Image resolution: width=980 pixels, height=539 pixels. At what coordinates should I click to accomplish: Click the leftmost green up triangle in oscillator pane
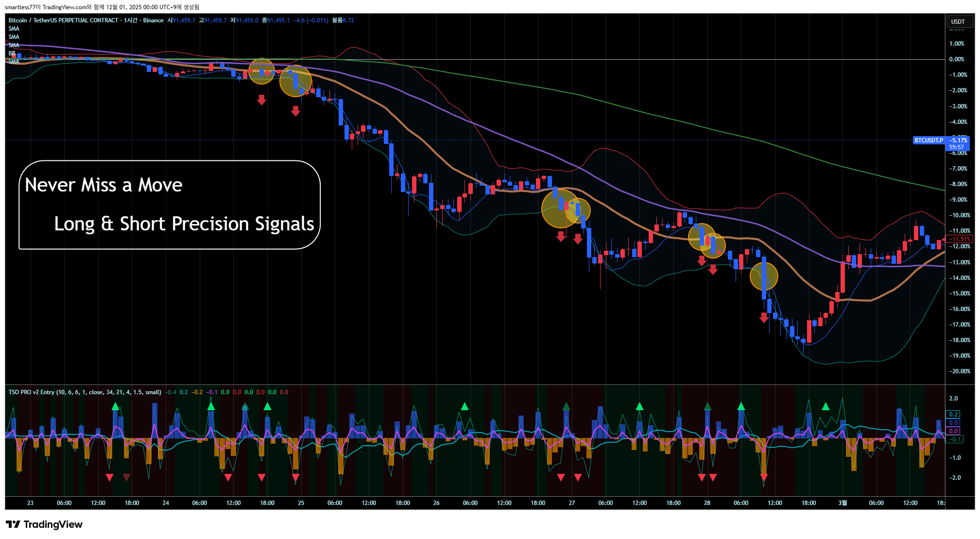115,406
